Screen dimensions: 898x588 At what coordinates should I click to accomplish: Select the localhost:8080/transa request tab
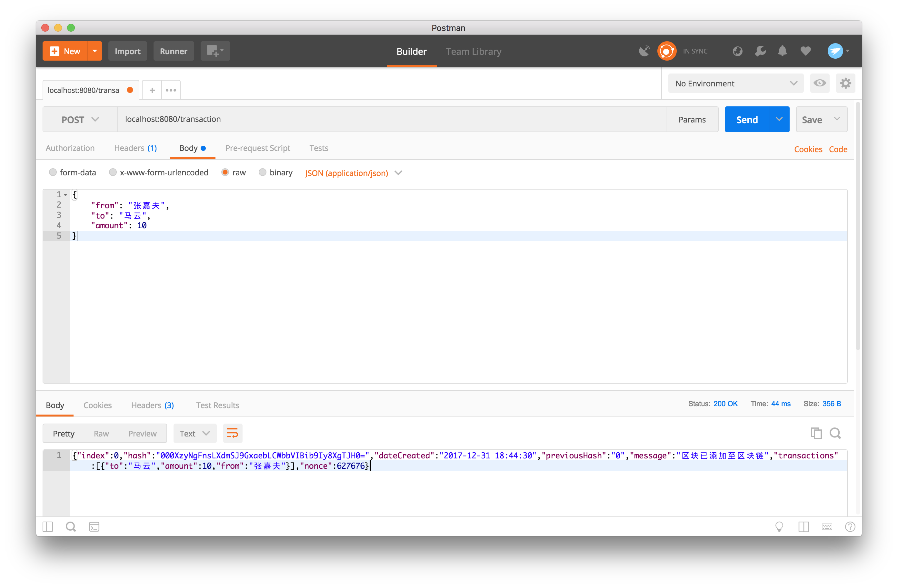(91, 90)
